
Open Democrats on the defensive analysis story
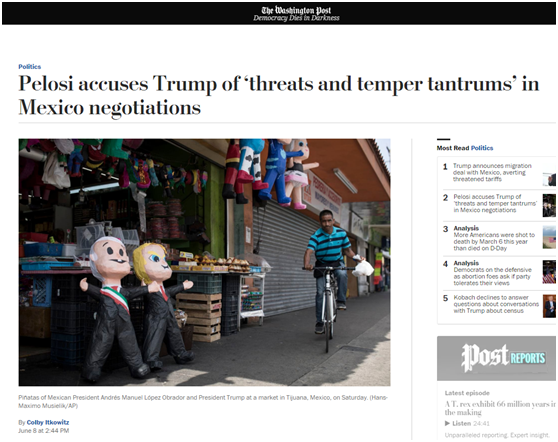click(x=492, y=273)
